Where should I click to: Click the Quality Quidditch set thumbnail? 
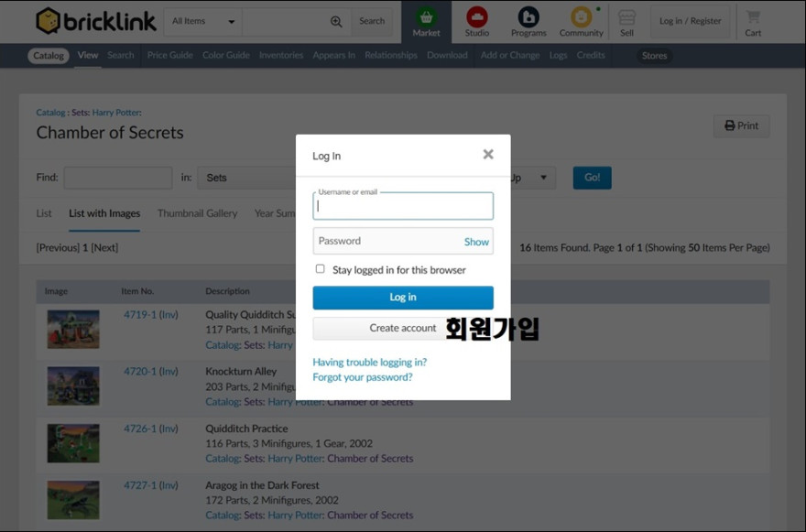tap(73, 330)
